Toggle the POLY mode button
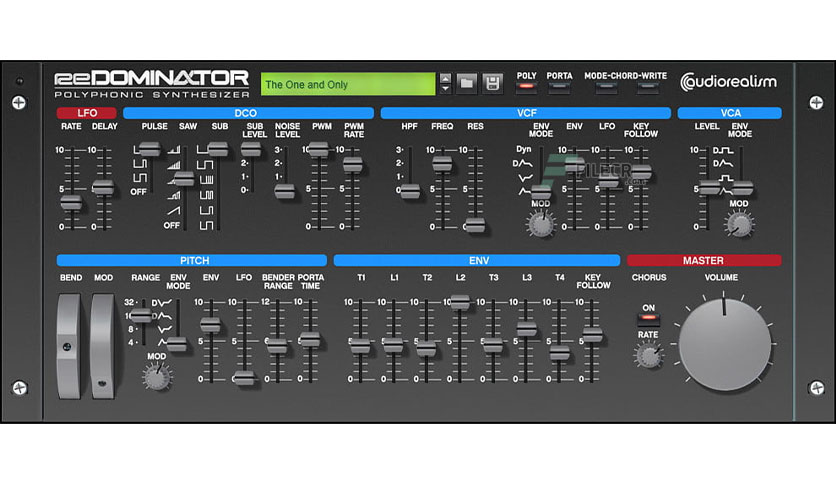This screenshot has width=836, height=484. (x=526, y=87)
